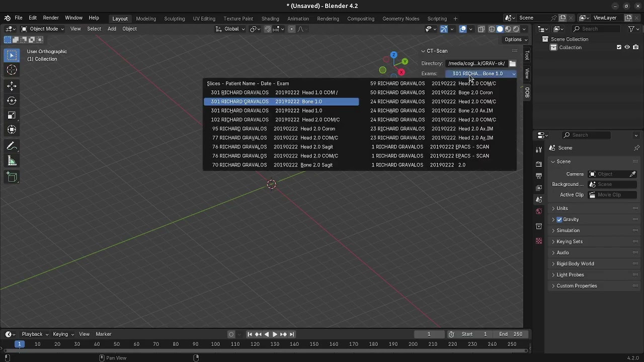
Task: Toggle X-Ray view button
Action: pyautogui.click(x=481, y=29)
